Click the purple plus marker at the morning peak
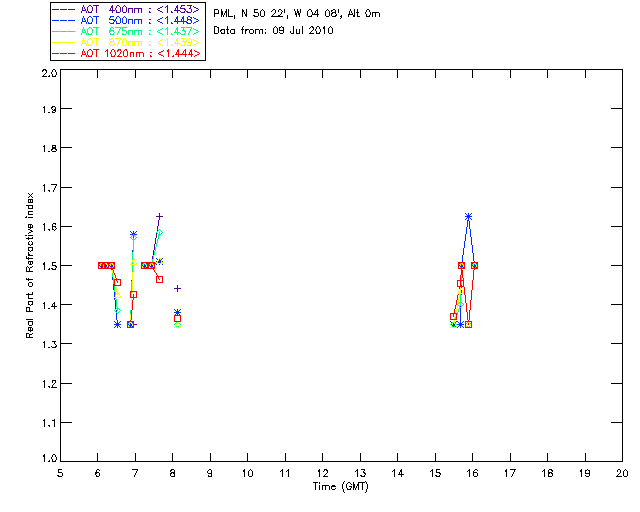 (x=160, y=216)
